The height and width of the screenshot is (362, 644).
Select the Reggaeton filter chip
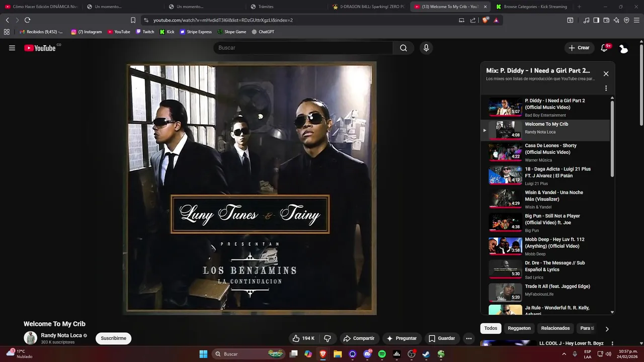[519, 328]
